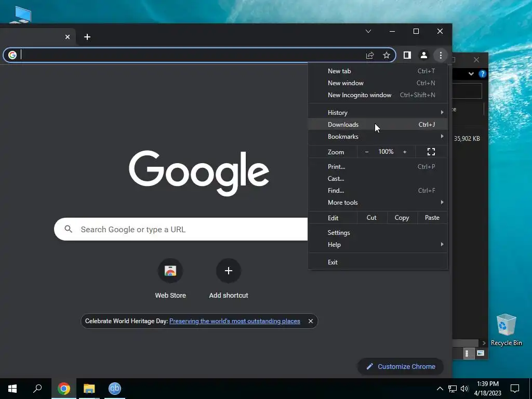Click the volume speaker icon in tray
The width and height of the screenshot is (532, 399).
pyautogui.click(x=464, y=389)
